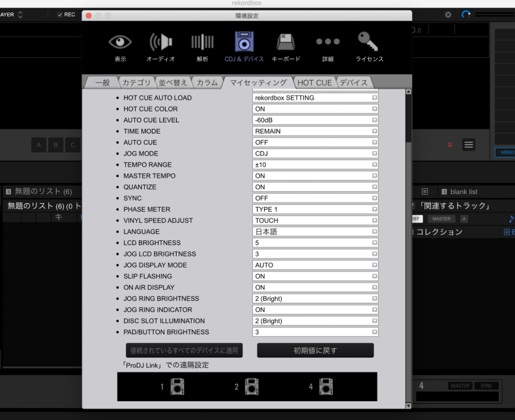
Task: Click hot cue pad A in main window
Action: [x=38, y=145]
